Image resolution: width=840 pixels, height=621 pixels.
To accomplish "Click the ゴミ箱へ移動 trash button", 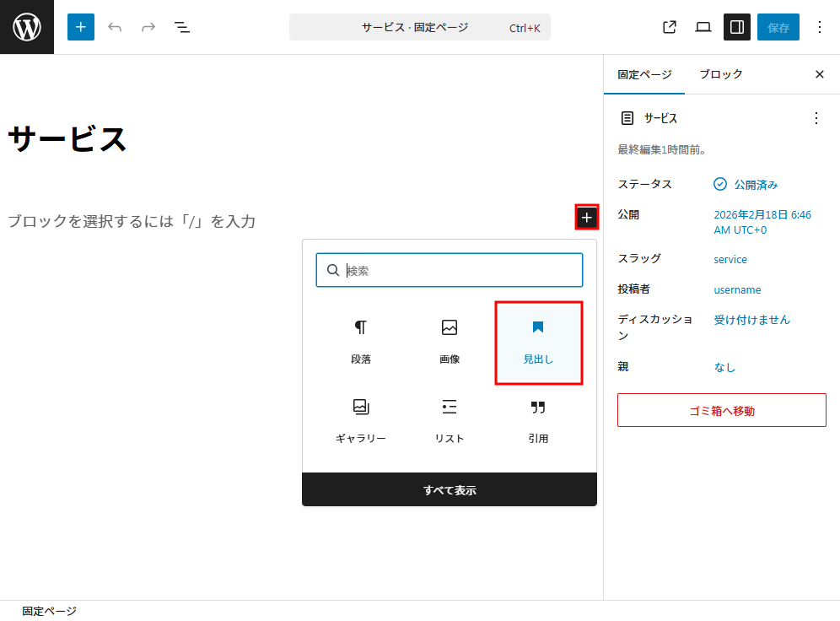I will pyautogui.click(x=721, y=411).
